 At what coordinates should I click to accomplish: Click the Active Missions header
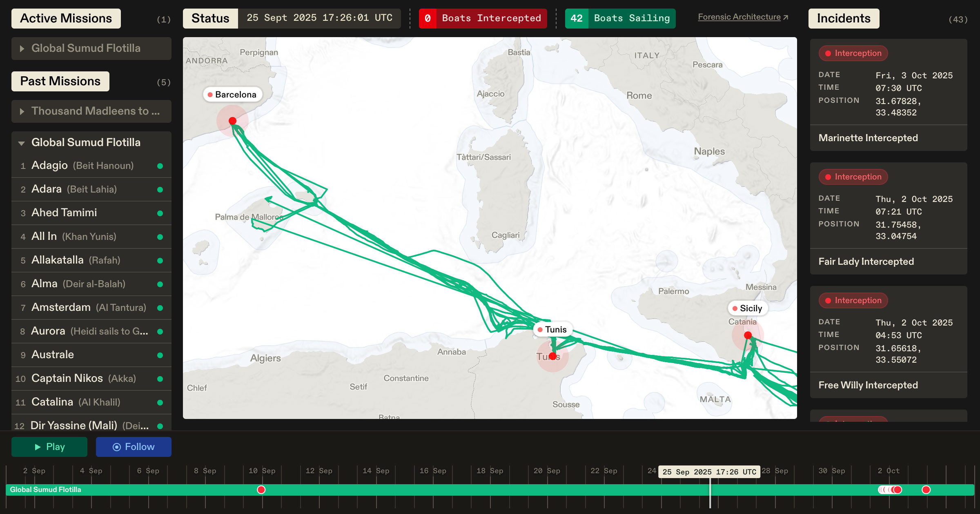coord(66,18)
